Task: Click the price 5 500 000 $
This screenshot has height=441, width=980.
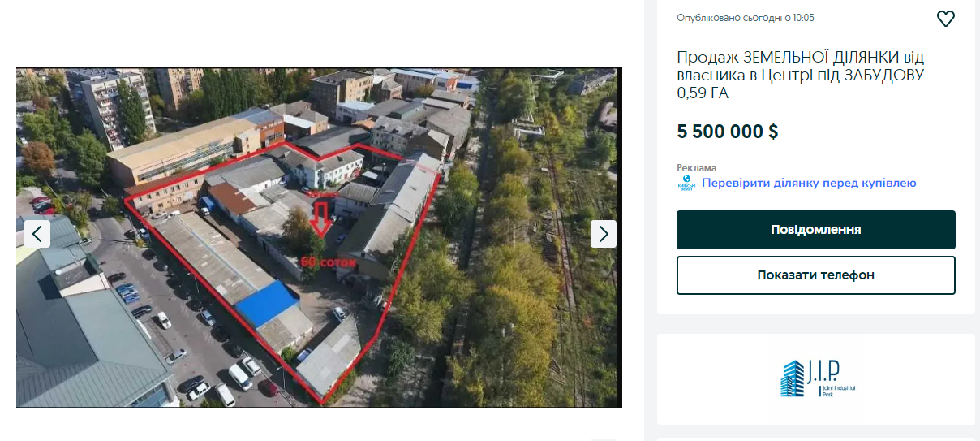Action: 728,132
